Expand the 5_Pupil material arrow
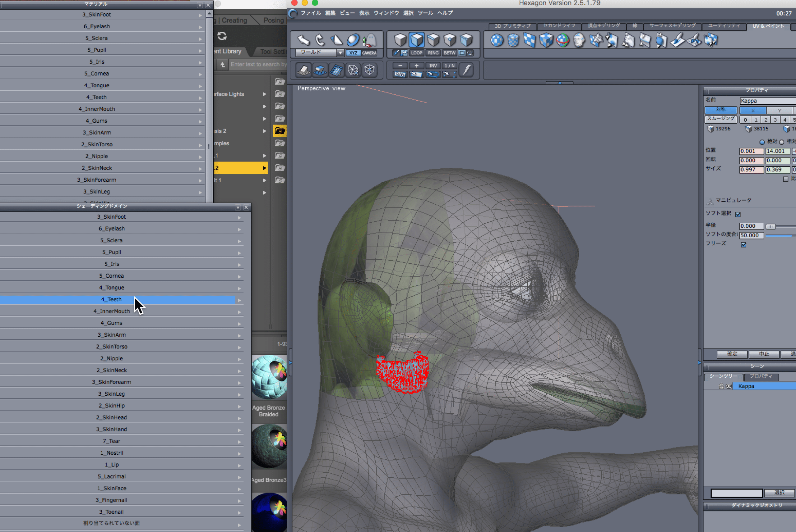Screen dimensions: 796x532 point(200,51)
